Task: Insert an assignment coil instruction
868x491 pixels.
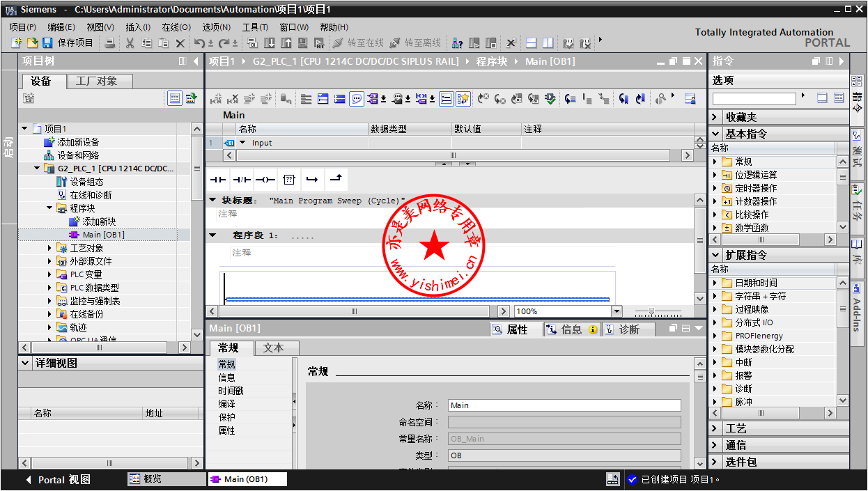Action: 265,180
